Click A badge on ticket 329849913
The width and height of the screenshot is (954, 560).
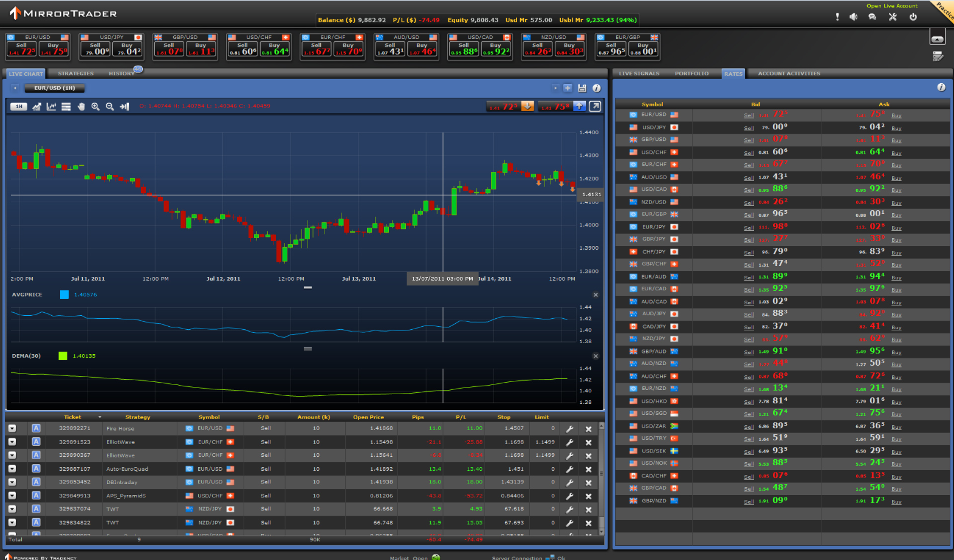36,496
